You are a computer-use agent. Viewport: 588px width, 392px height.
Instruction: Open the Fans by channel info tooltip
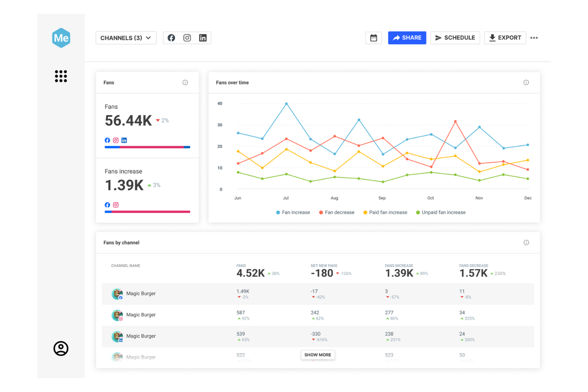tap(526, 242)
